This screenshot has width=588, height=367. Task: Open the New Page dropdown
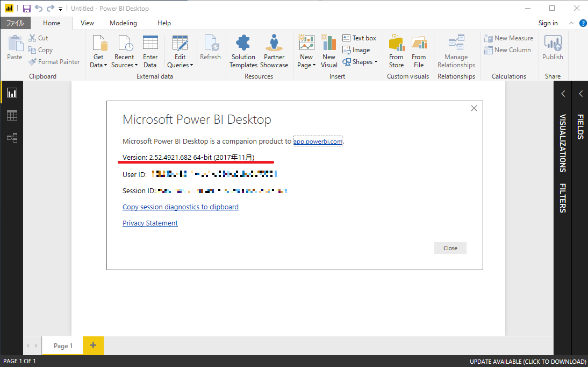[306, 52]
